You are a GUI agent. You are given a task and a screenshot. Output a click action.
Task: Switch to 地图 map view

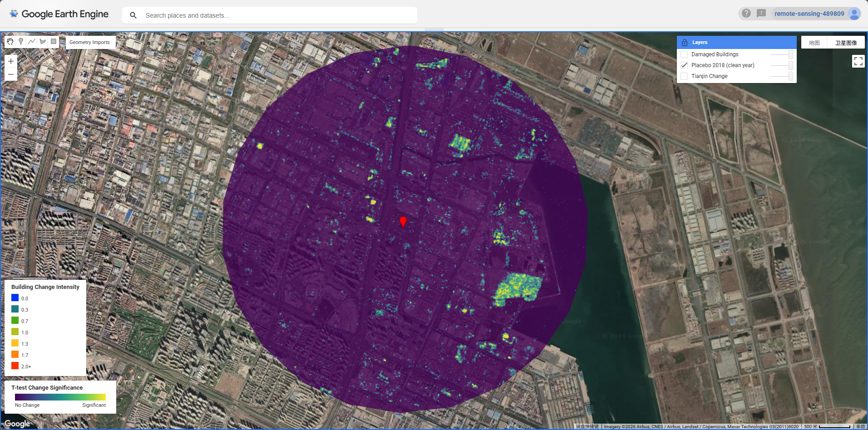814,43
